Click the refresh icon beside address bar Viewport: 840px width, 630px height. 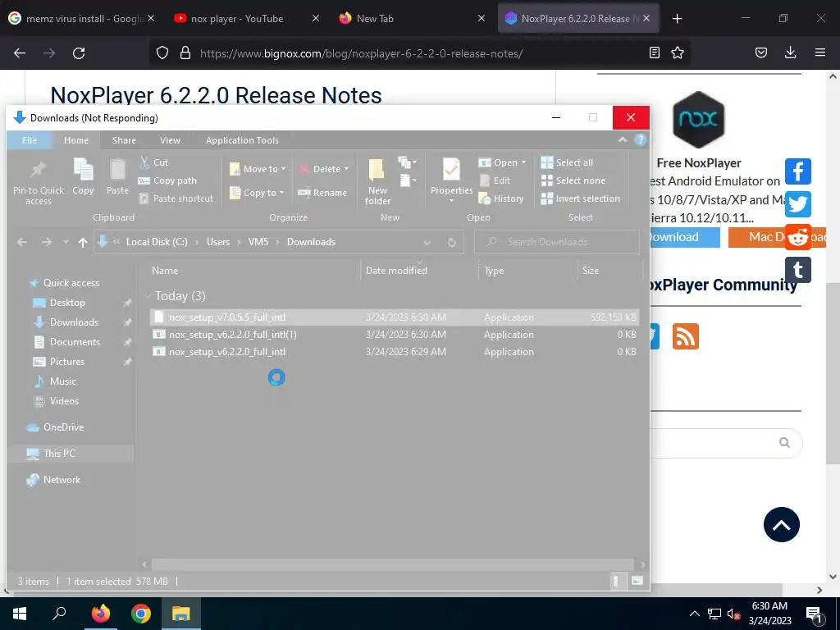click(452, 242)
